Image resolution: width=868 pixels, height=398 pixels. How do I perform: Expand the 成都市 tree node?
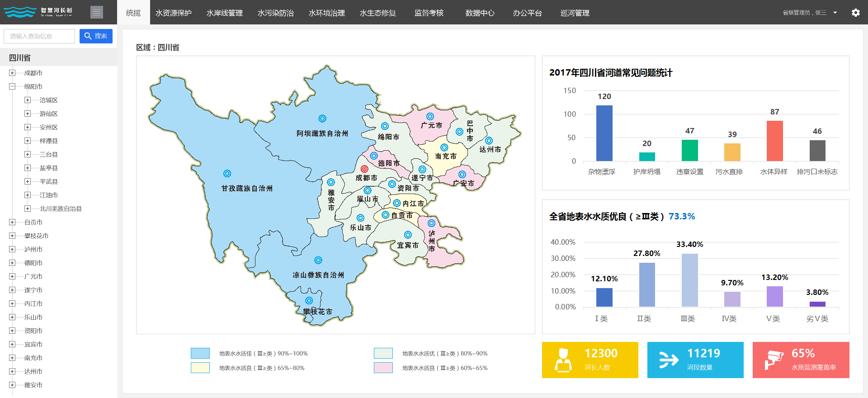[12, 73]
